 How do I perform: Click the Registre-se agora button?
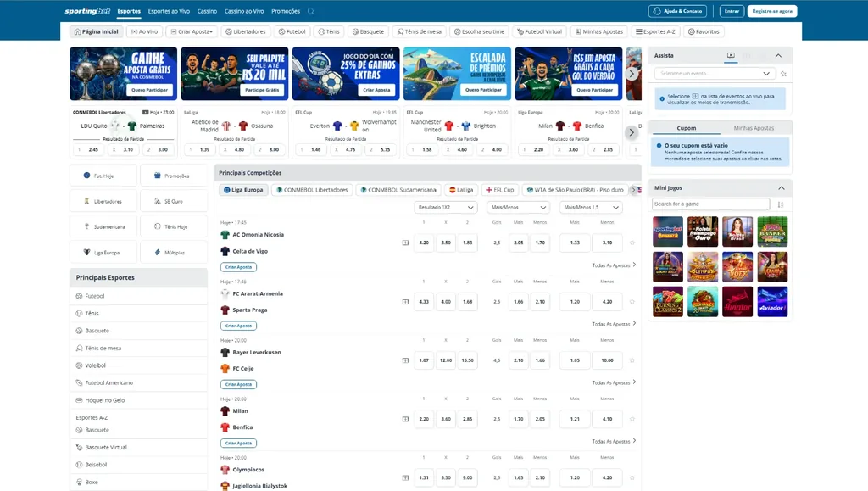coord(772,11)
